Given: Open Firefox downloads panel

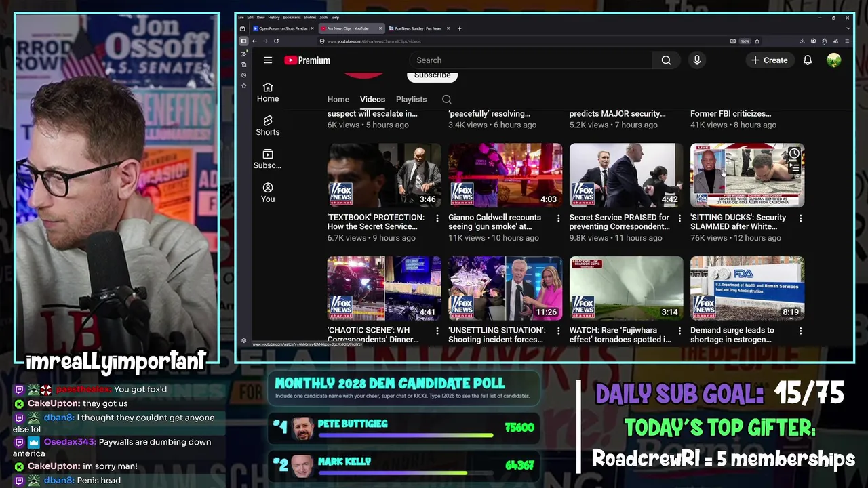Looking at the screenshot, I should pyautogui.click(x=802, y=41).
